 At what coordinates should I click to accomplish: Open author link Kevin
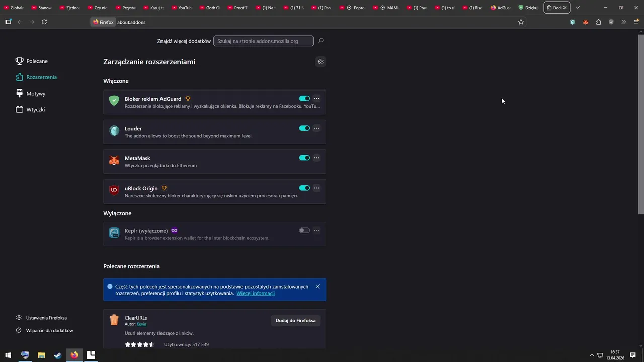141,324
